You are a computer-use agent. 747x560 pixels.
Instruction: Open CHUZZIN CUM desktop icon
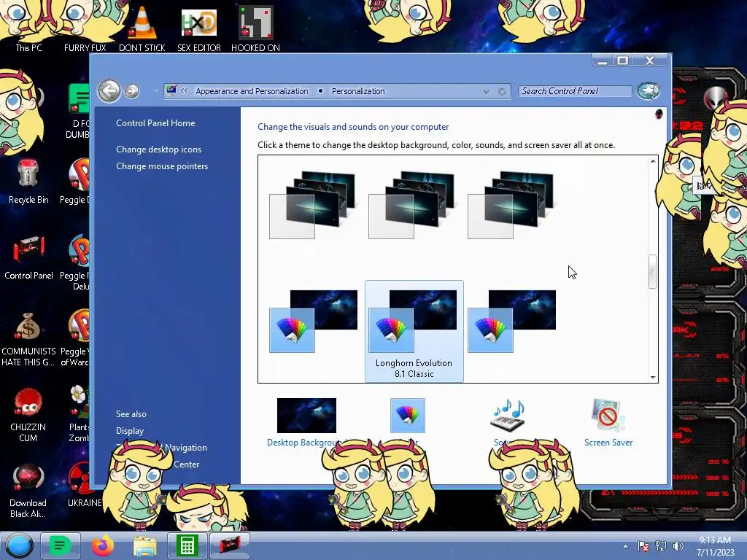(28, 415)
